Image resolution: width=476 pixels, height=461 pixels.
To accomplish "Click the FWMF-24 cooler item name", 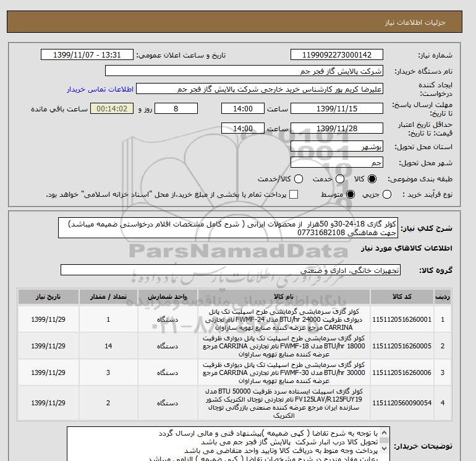I will tap(284, 319).
